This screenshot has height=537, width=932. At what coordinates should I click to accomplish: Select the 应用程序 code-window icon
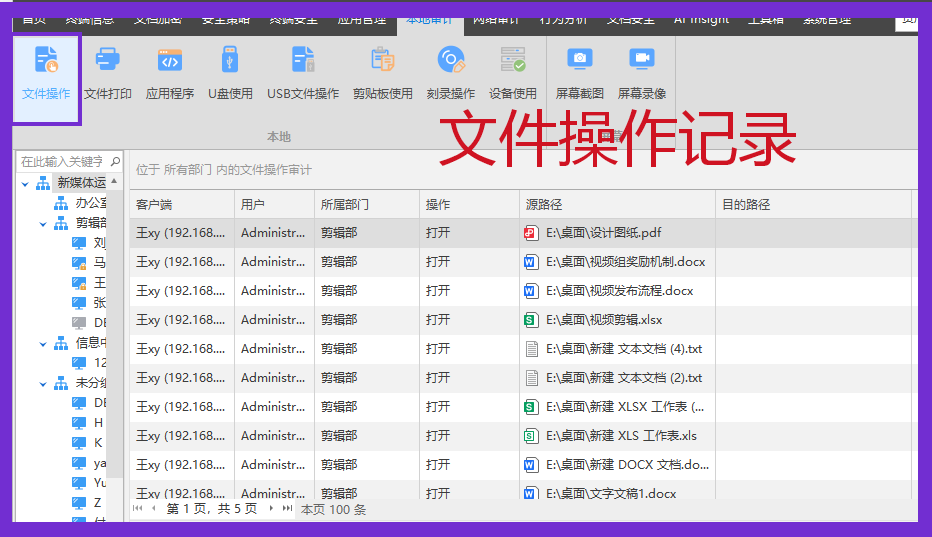(170, 59)
